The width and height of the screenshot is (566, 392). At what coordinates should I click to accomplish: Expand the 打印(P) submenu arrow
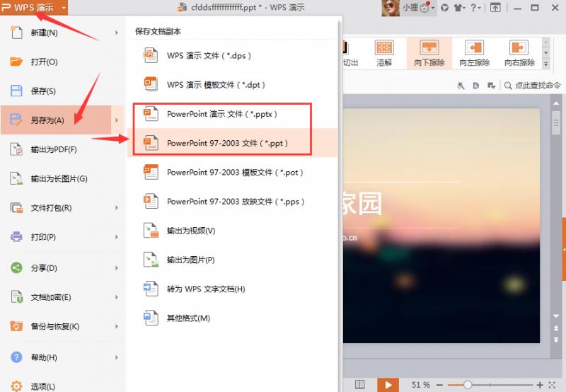click(116, 237)
